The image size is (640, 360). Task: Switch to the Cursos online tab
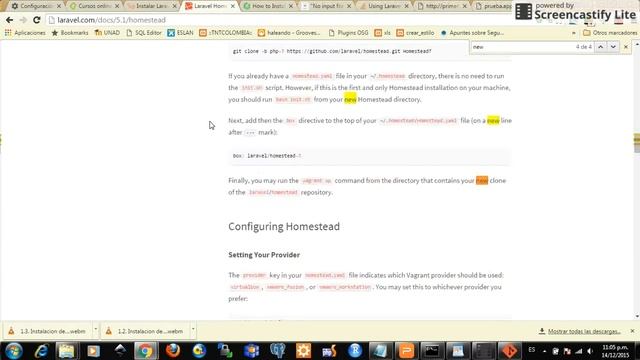click(94, 6)
